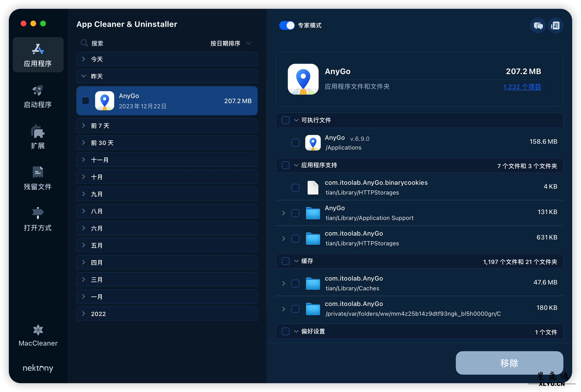The image size is (581, 392).
Task: Check the 631 KB HTTPStorages folder checkbox
Action: (x=295, y=239)
